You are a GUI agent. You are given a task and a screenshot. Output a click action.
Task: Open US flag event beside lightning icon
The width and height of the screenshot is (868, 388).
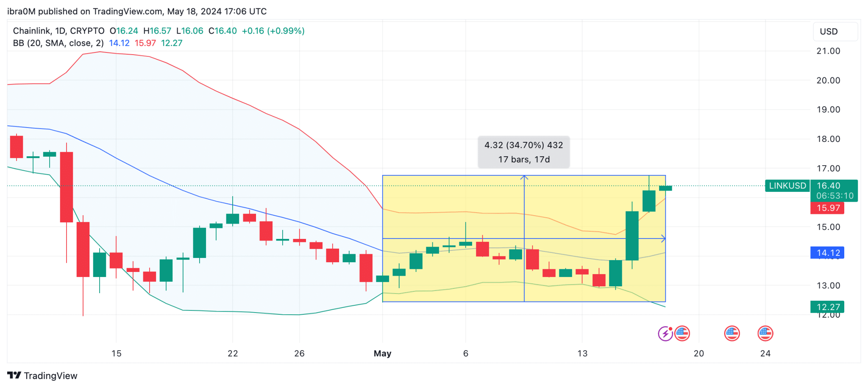pyautogui.click(x=682, y=334)
